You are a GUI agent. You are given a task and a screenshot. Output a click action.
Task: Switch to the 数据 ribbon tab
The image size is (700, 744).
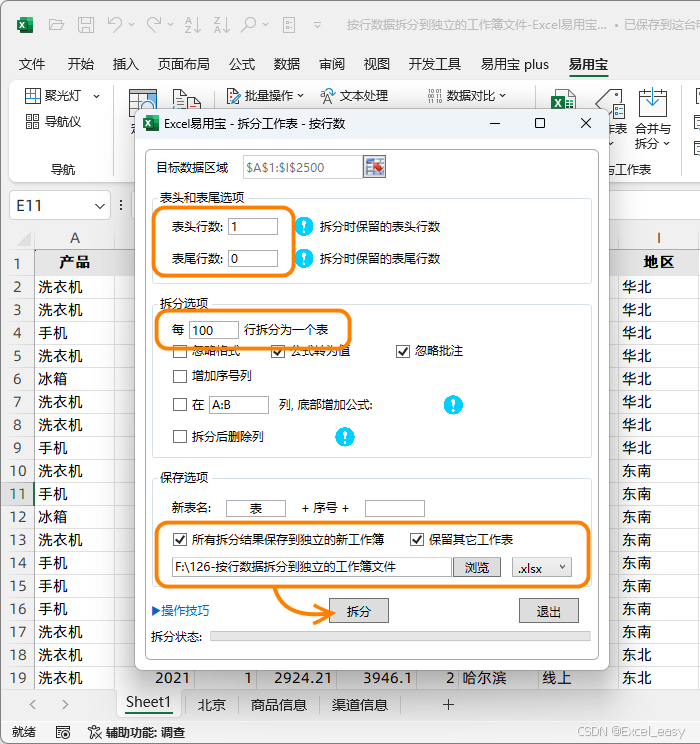point(287,64)
